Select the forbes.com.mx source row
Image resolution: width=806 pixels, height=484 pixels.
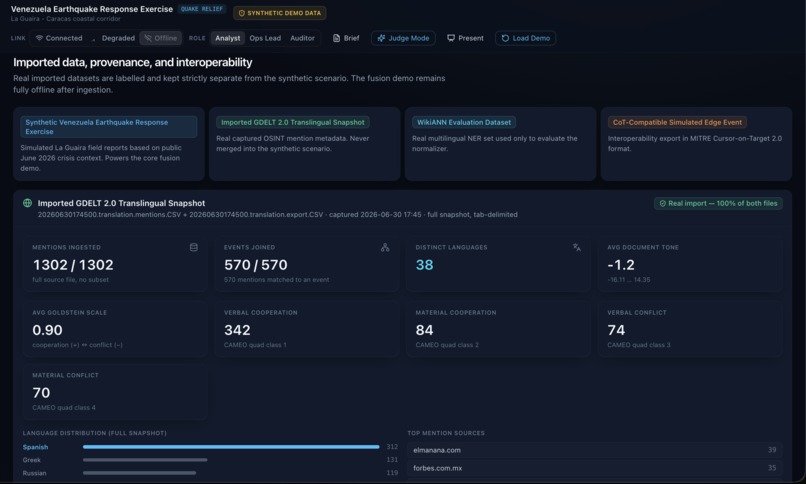594,468
